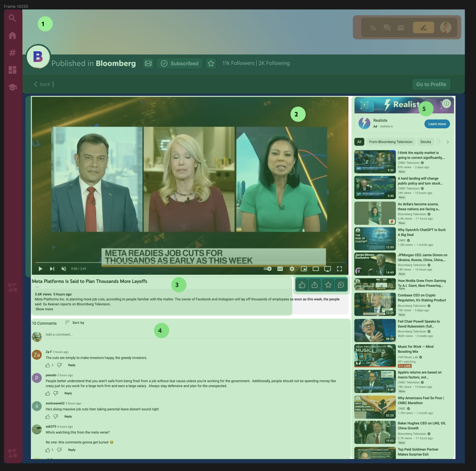Open trending topics via the hashtag icon
This screenshot has height=471, width=476.
click(x=12, y=52)
